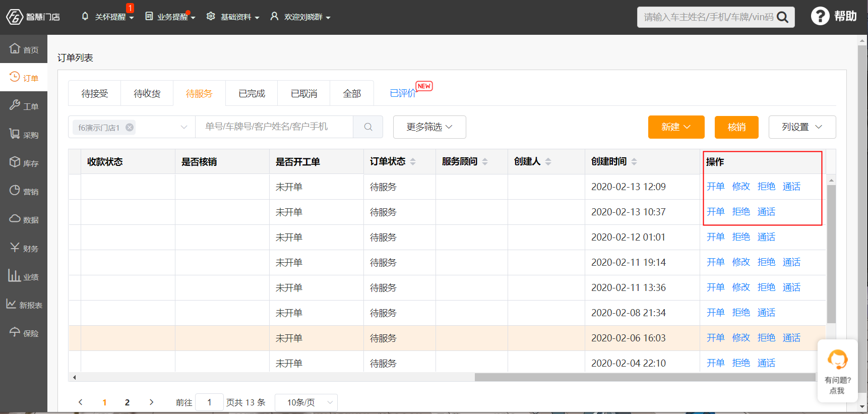Open 业绩 bar chart item in sidebar

[x=24, y=276]
